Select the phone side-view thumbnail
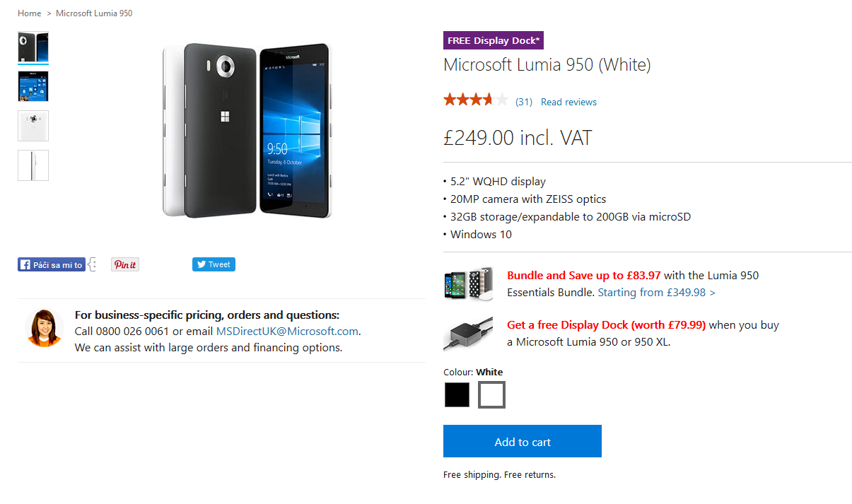 33,165
